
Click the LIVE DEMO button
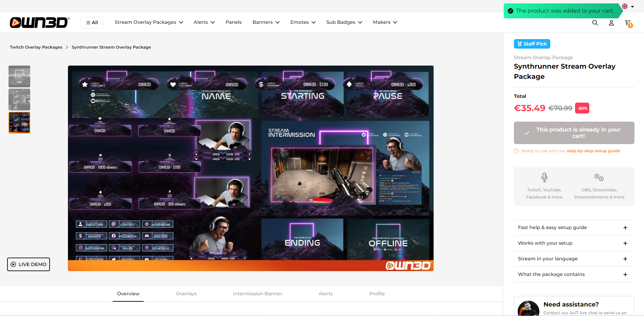tap(29, 264)
